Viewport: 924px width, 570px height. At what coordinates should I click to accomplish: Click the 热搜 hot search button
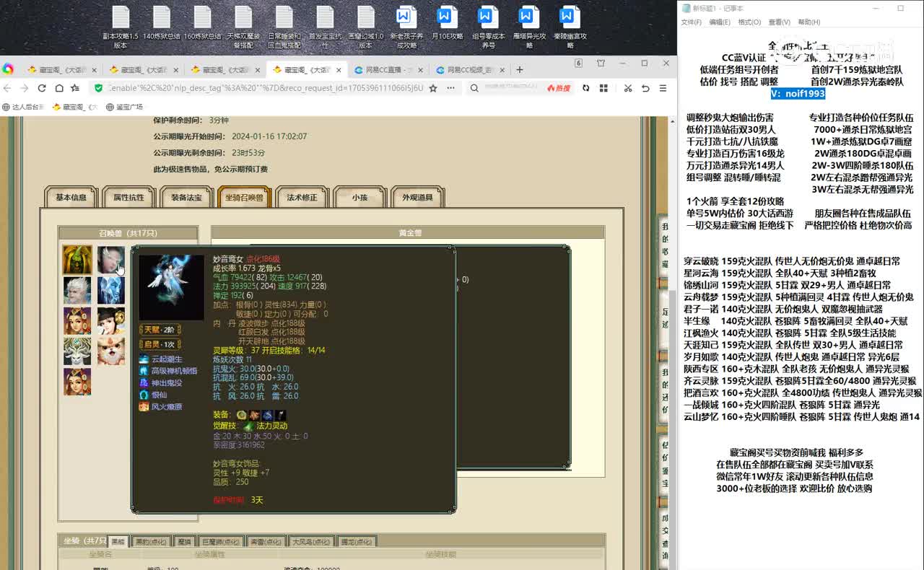pyautogui.click(x=558, y=88)
